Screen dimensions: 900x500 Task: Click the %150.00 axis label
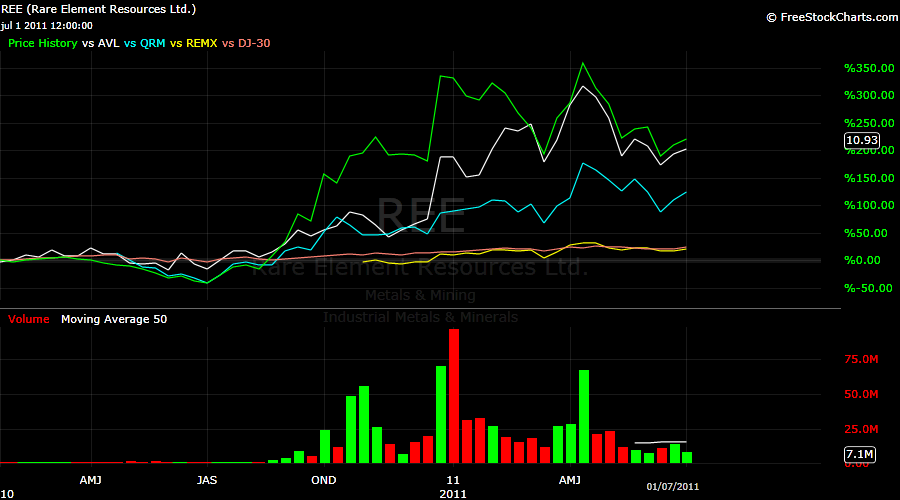869,179
